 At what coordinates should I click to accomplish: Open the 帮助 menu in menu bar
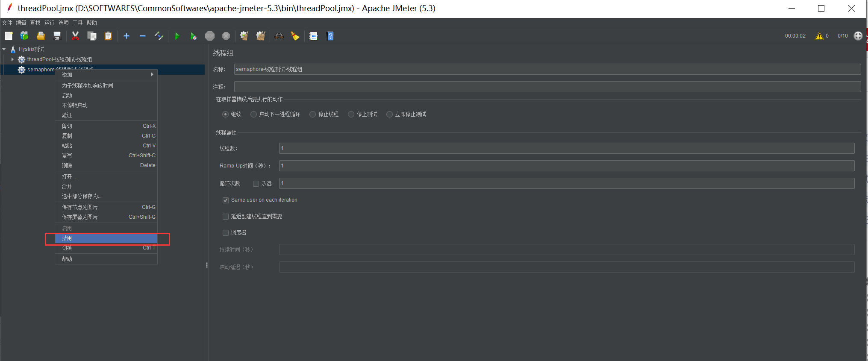point(91,23)
